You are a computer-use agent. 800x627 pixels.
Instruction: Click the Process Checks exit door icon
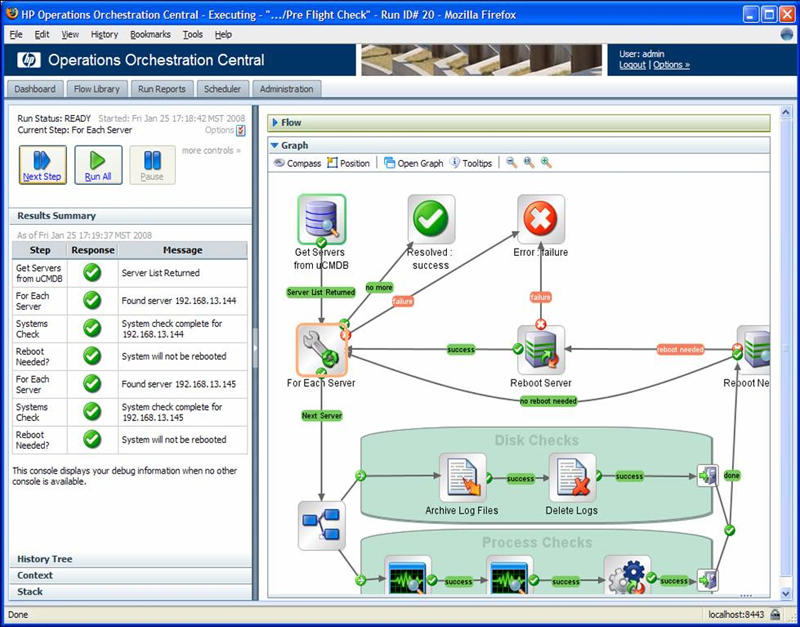coord(708,581)
